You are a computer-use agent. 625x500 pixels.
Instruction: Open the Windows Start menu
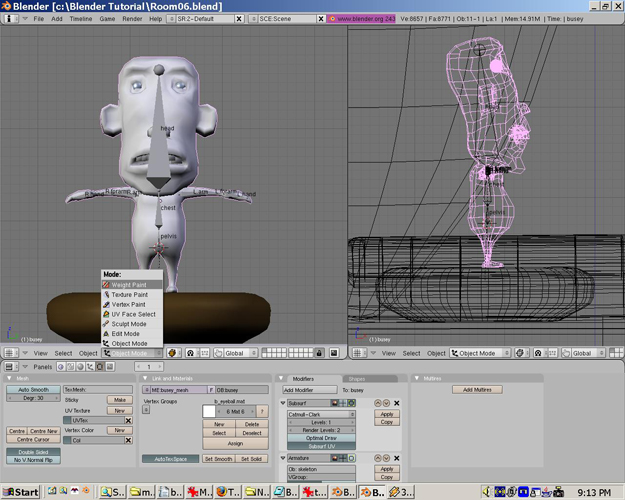pos(20,492)
